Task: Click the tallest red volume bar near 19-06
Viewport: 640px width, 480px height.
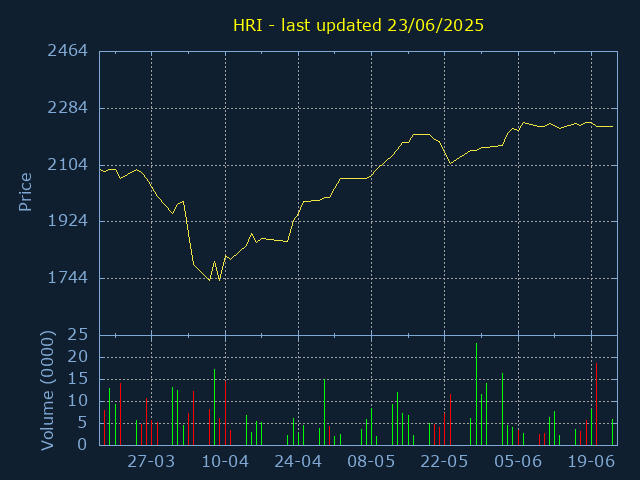Action: [x=596, y=404]
